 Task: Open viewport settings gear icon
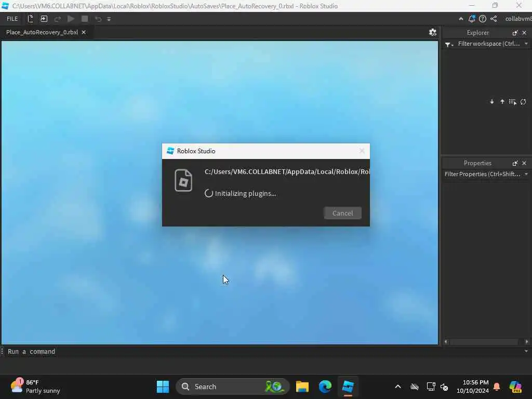[x=433, y=32]
